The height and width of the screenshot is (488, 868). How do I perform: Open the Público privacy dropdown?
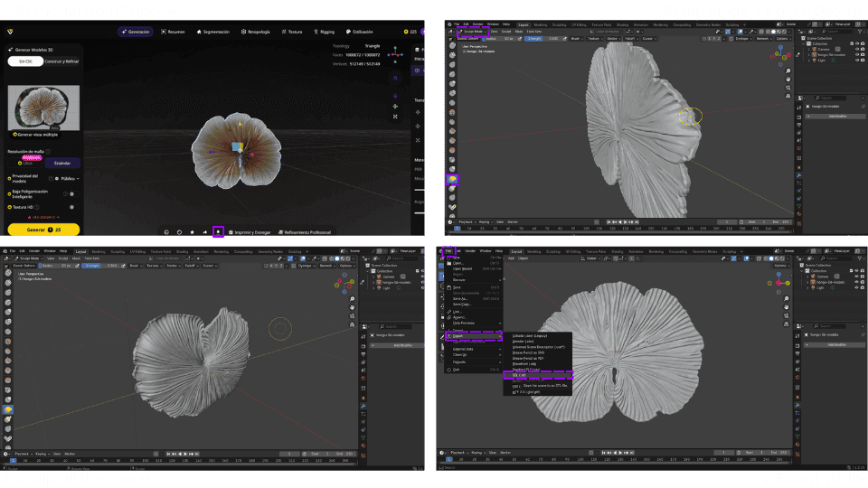tap(67, 179)
